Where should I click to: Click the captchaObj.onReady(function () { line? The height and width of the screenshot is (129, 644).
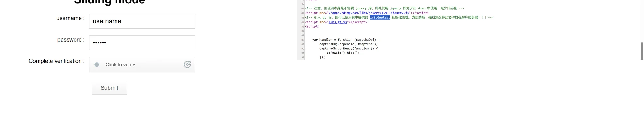(x=349, y=48)
